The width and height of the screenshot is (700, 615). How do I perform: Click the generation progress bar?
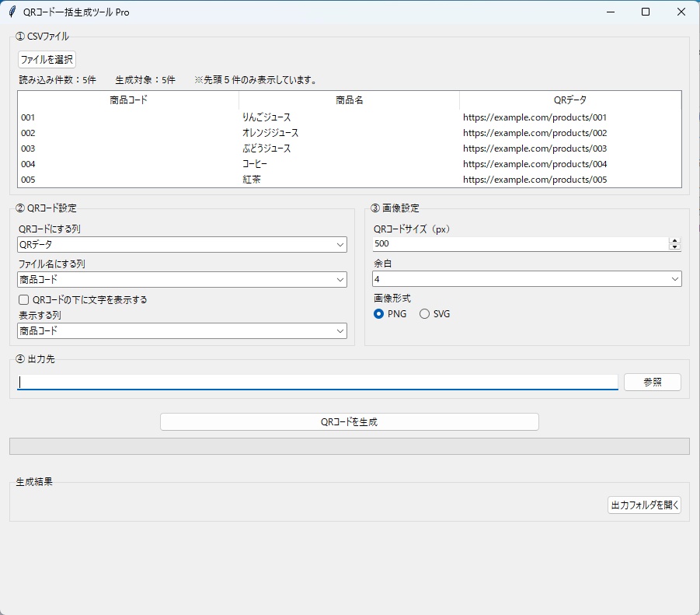tap(349, 446)
